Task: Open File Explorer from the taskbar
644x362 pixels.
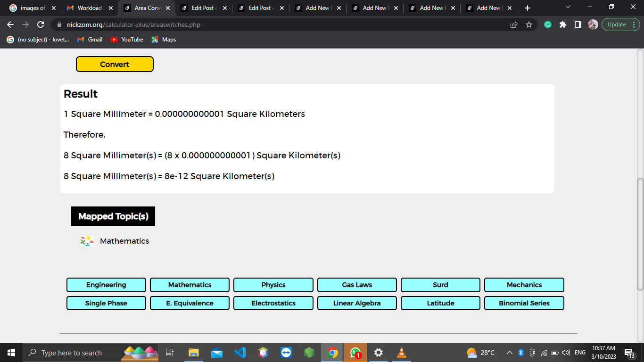Action: click(194, 353)
